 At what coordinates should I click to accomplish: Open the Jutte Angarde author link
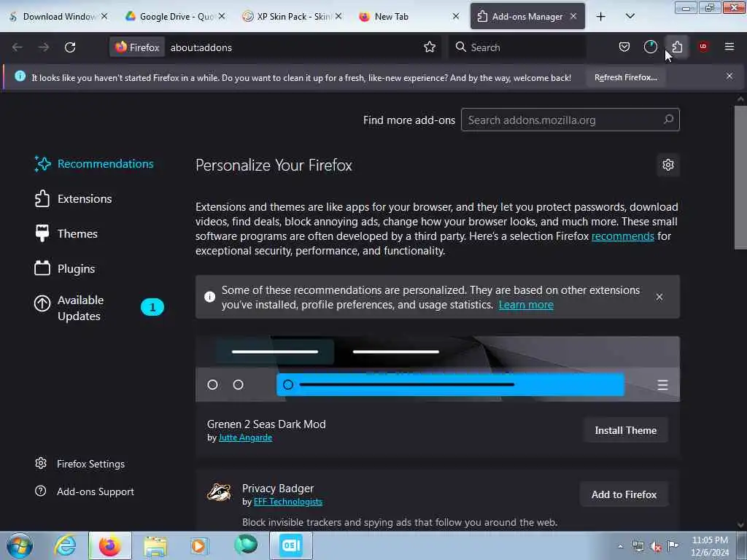[245, 437]
